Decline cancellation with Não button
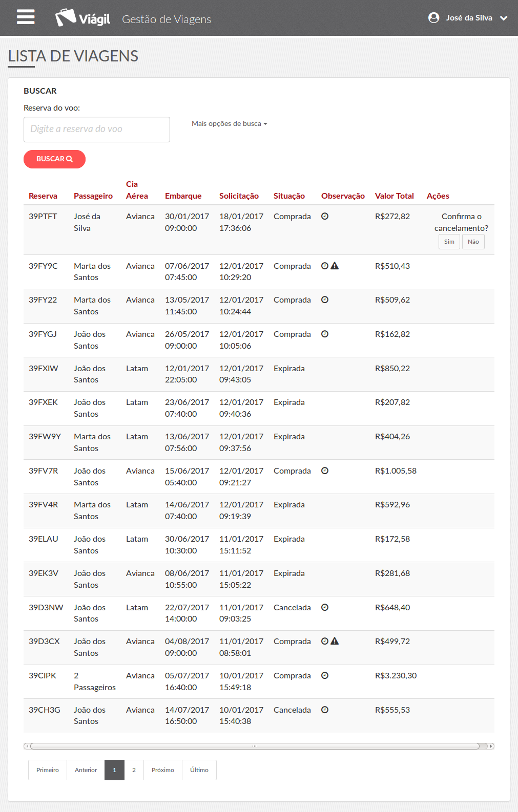The height and width of the screenshot is (812, 518). 473,242
